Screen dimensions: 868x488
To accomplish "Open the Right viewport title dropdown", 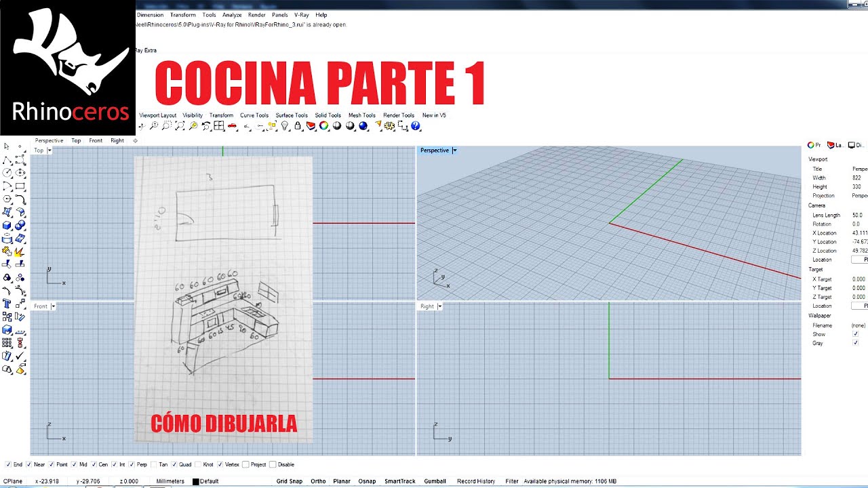I will point(439,306).
